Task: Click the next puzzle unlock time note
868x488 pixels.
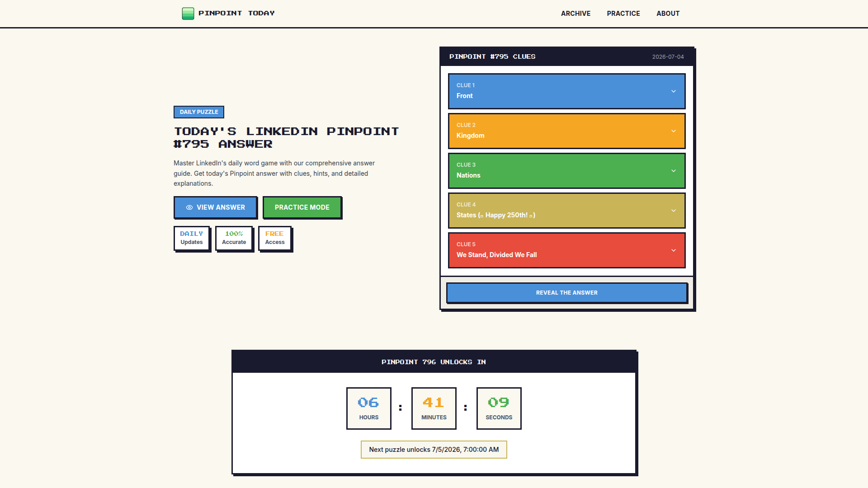Action: (x=434, y=450)
